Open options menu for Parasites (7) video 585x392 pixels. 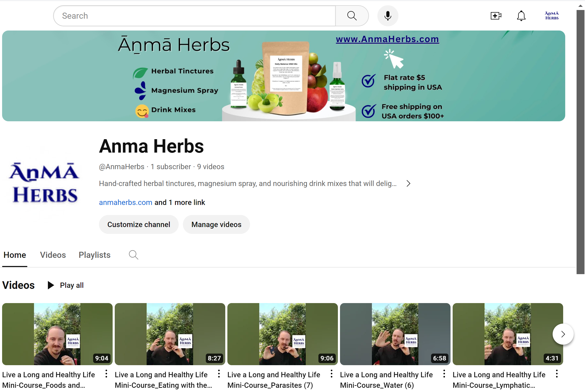331,374
